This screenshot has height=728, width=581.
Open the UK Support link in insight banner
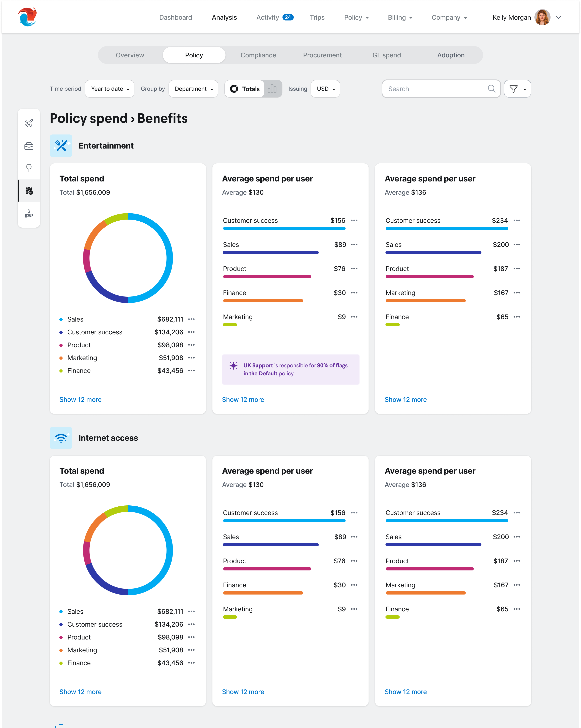click(x=258, y=365)
